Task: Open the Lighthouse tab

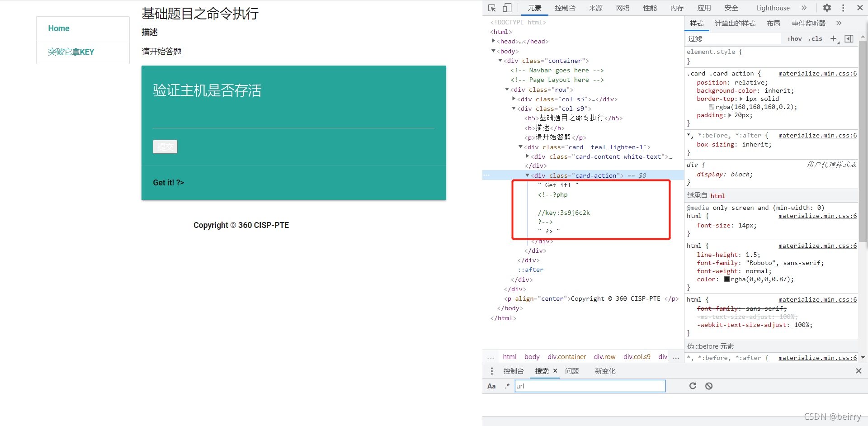Action: coord(773,8)
